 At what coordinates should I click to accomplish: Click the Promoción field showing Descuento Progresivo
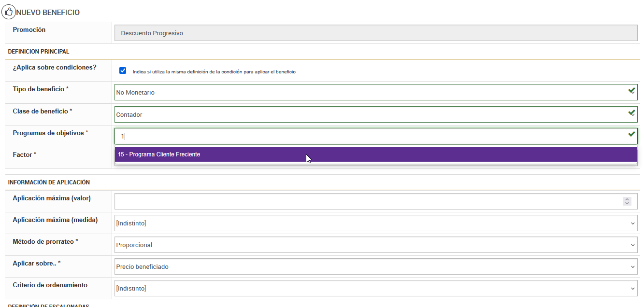coord(376,33)
